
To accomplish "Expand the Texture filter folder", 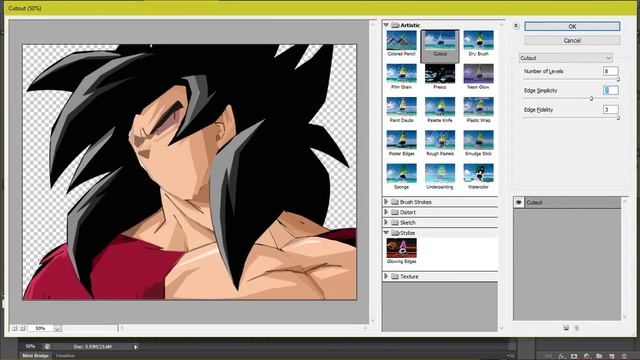I will click(386, 276).
